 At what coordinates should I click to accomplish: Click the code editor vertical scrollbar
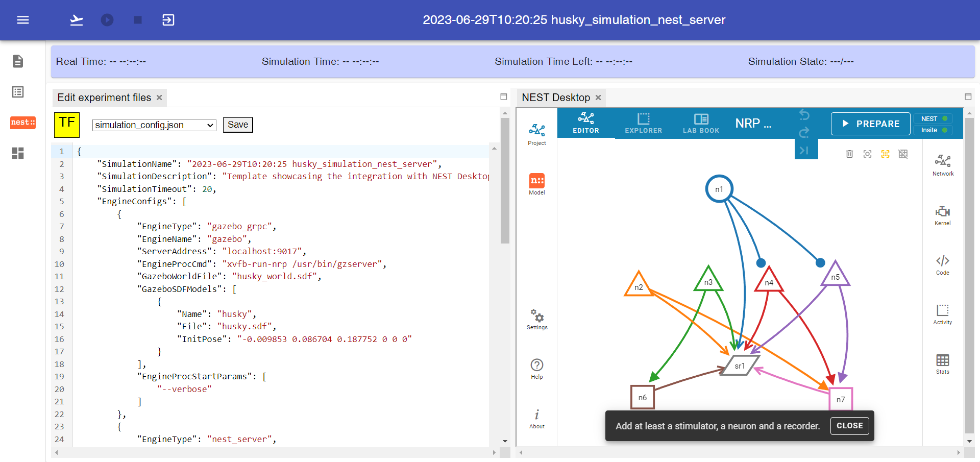[x=505, y=181]
